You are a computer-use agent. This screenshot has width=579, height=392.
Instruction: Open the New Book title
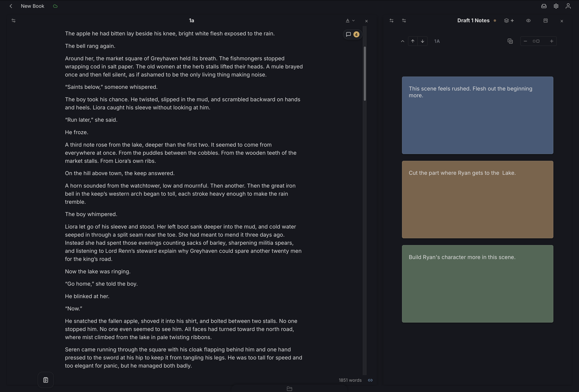point(32,6)
